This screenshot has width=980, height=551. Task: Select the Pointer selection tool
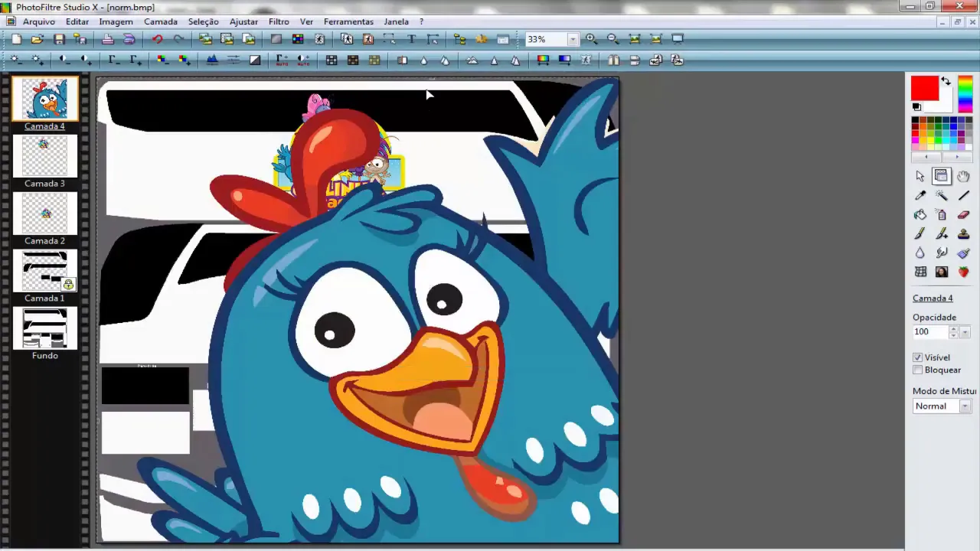click(x=920, y=176)
